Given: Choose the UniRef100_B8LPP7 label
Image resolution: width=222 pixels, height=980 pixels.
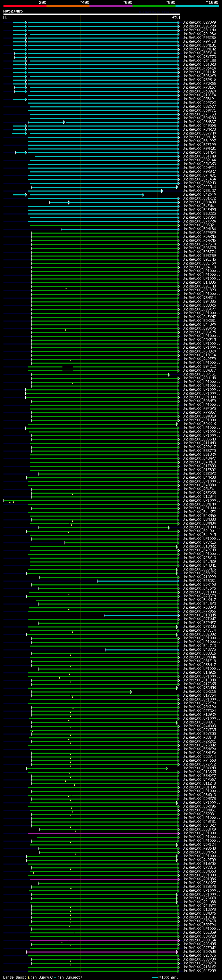Looking at the screenshot, I should (x=199, y=141).
